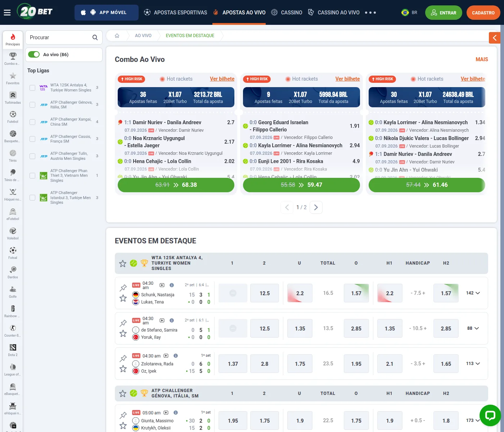Open the BR language selector
Screen dimensions: 504x432
tap(409, 13)
